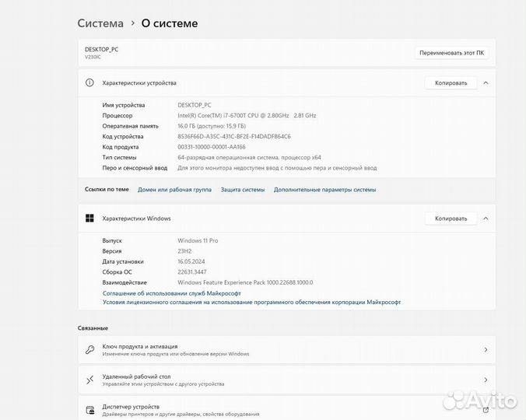Click device ID 8536F66D-A35C-431C-BF2E-F14DADFB64C6
526x420 pixels.
[234, 136]
